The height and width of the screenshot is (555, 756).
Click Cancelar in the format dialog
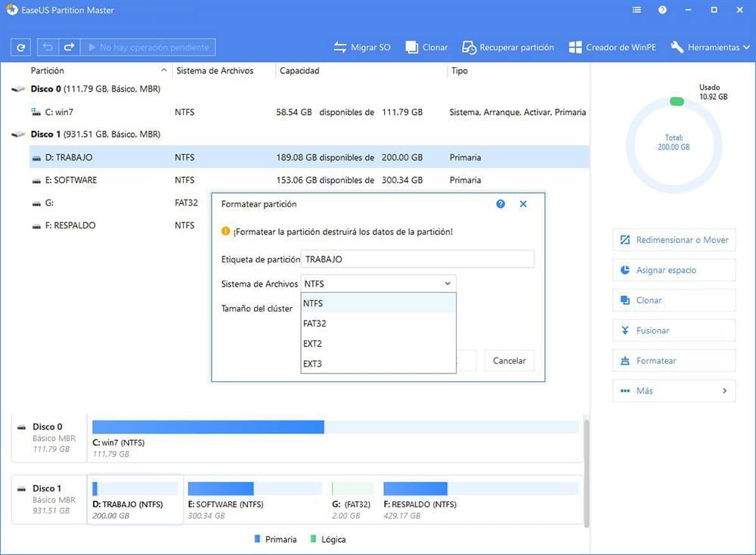(509, 361)
